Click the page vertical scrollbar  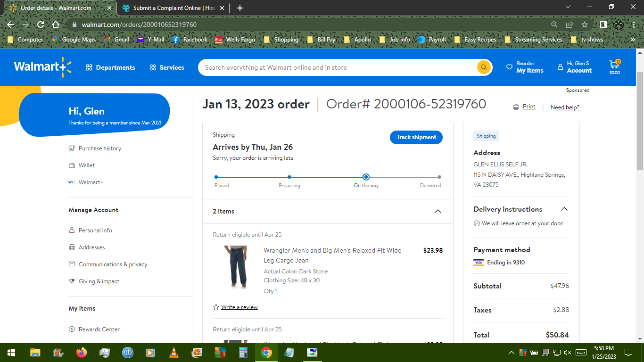tap(640, 121)
